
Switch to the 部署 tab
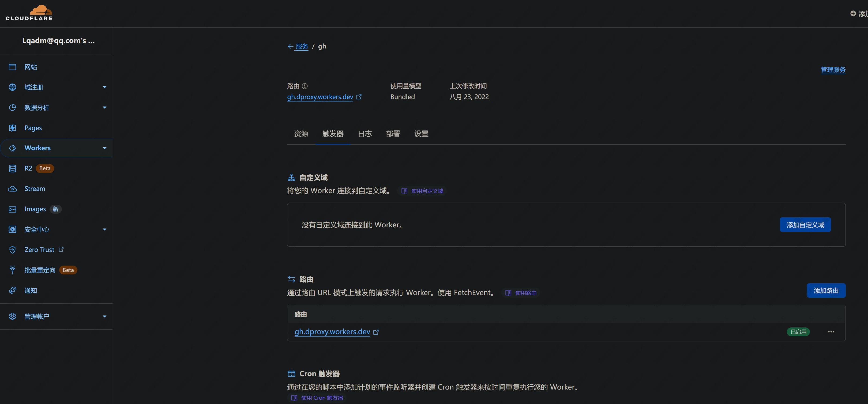pos(393,134)
